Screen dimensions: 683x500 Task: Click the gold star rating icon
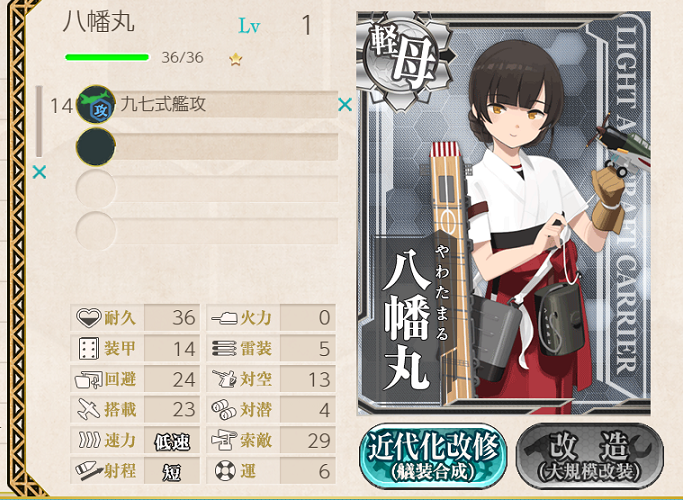tap(236, 59)
